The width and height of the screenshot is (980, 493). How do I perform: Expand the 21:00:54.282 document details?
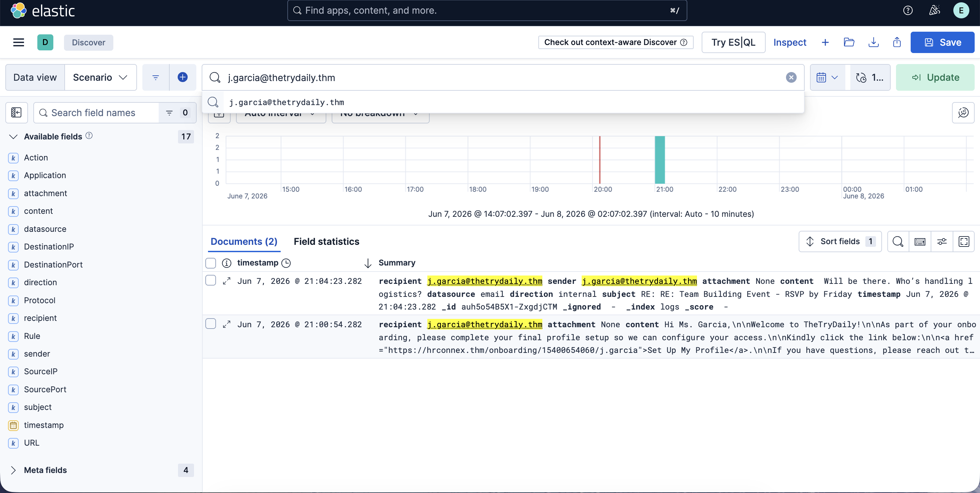pyautogui.click(x=227, y=324)
